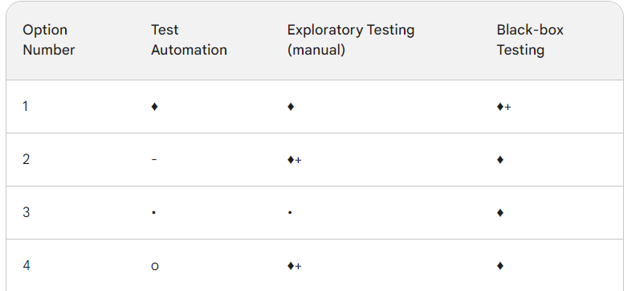
Task: Select the Black-box Testing header cell
Action: point(530,40)
